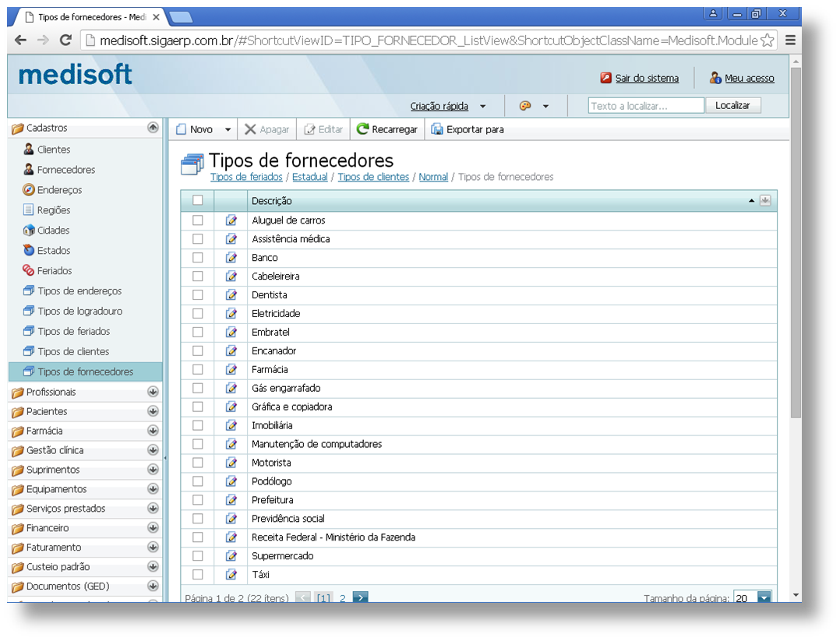Click the Recarregar refresh icon
840x641 pixels.
[362, 129]
